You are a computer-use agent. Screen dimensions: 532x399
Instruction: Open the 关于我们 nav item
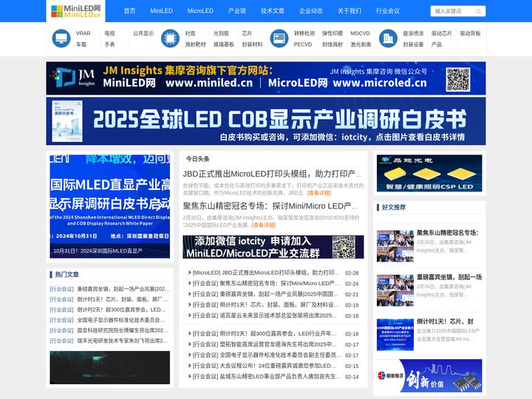(x=349, y=11)
